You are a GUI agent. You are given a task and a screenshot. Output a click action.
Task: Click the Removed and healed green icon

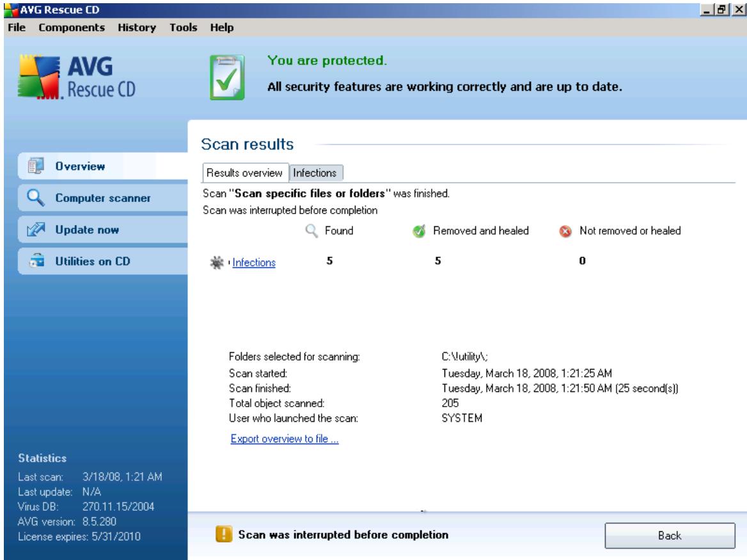pyautogui.click(x=419, y=231)
